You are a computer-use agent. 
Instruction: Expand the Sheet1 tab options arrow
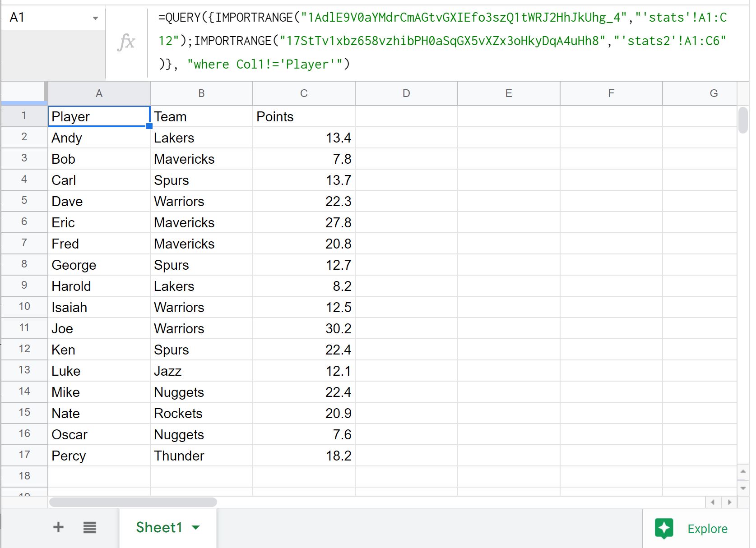tap(196, 527)
